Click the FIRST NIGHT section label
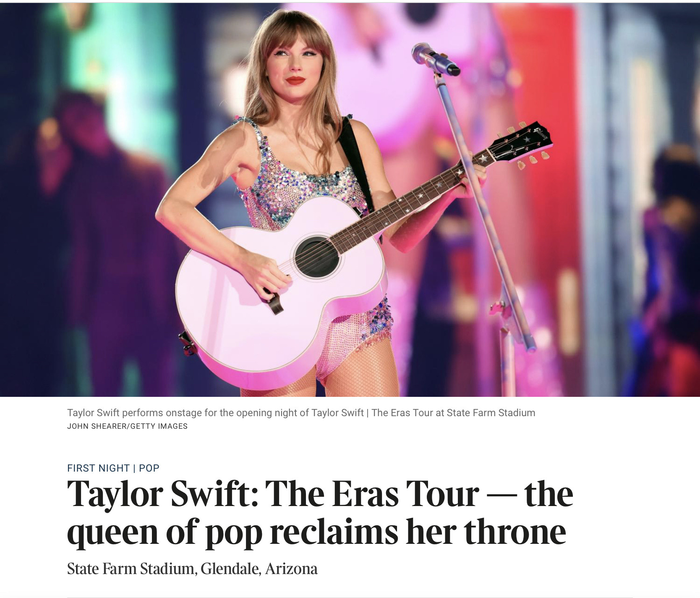 98,468
